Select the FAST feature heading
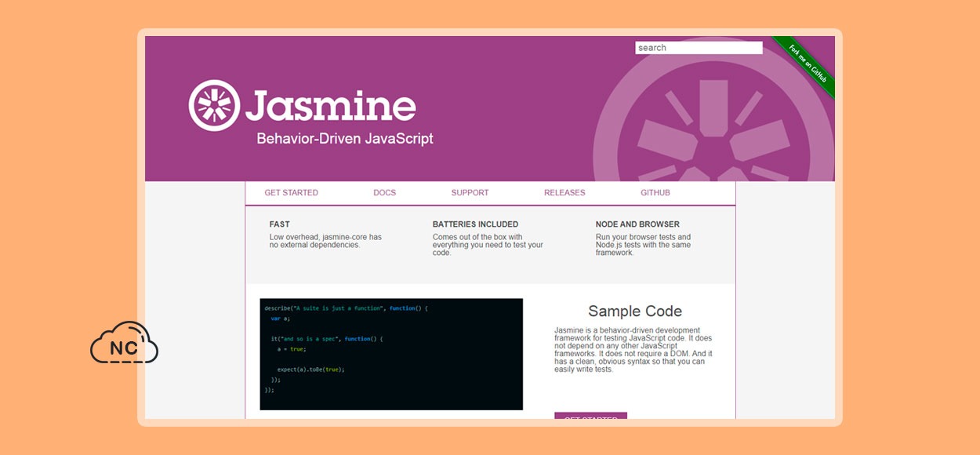Image resolution: width=980 pixels, height=455 pixels. pyautogui.click(x=280, y=224)
